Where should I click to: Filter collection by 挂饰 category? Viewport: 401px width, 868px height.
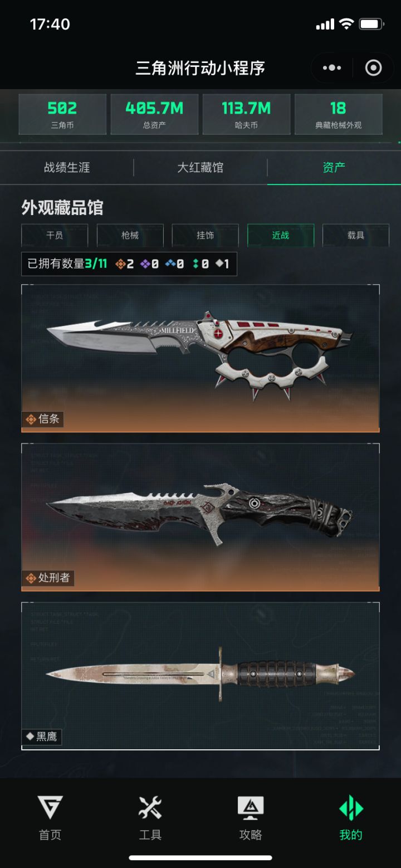(205, 235)
